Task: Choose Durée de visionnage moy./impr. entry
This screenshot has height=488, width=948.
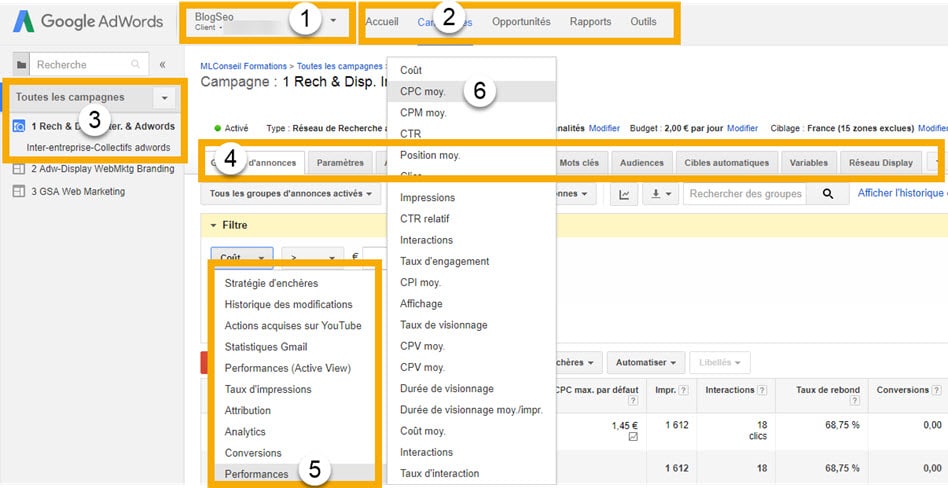Action: tap(471, 410)
